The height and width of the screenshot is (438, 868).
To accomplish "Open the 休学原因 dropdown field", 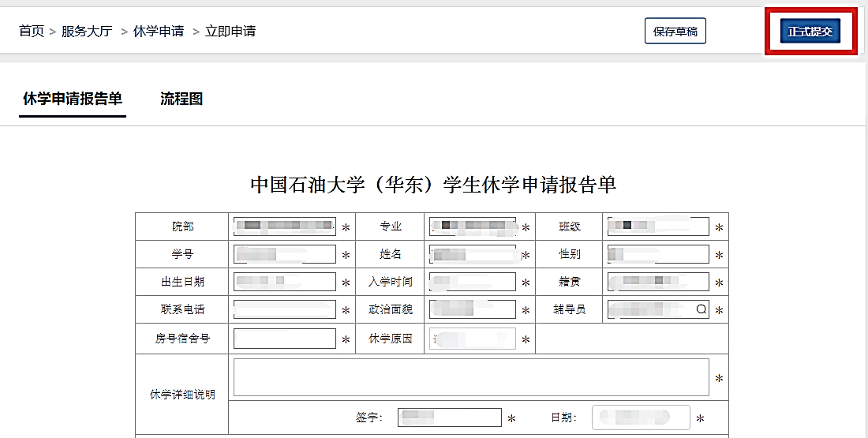I will (x=472, y=339).
